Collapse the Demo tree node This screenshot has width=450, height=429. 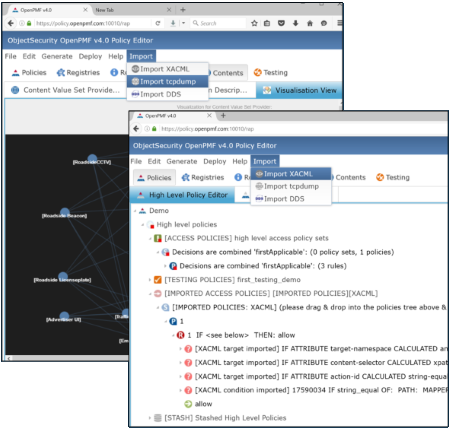[x=135, y=211]
